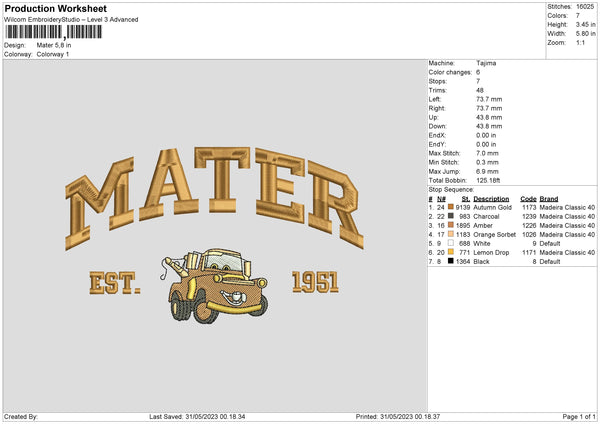600x424 pixels.
Task: Click the Black color swatch
Action: click(451, 261)
